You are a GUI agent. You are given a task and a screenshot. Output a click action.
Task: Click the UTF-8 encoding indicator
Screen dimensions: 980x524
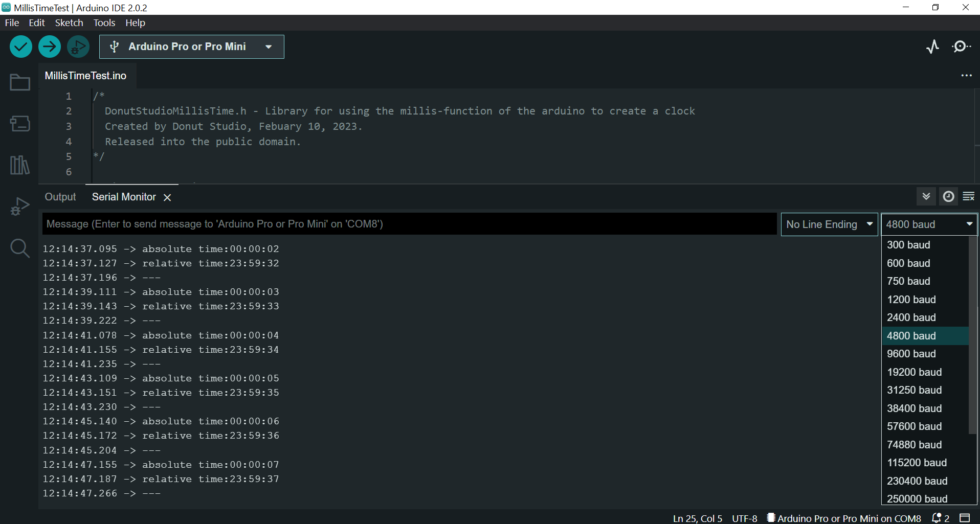tap(745, 518)
